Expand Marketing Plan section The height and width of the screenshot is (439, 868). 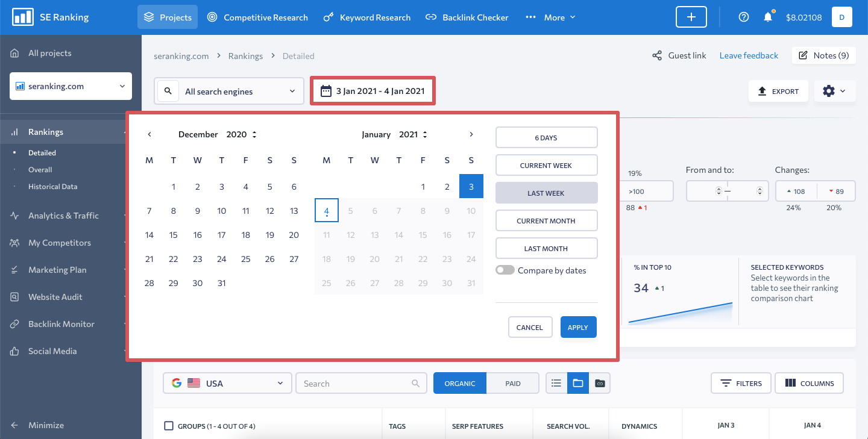click(x=57, y=270)
